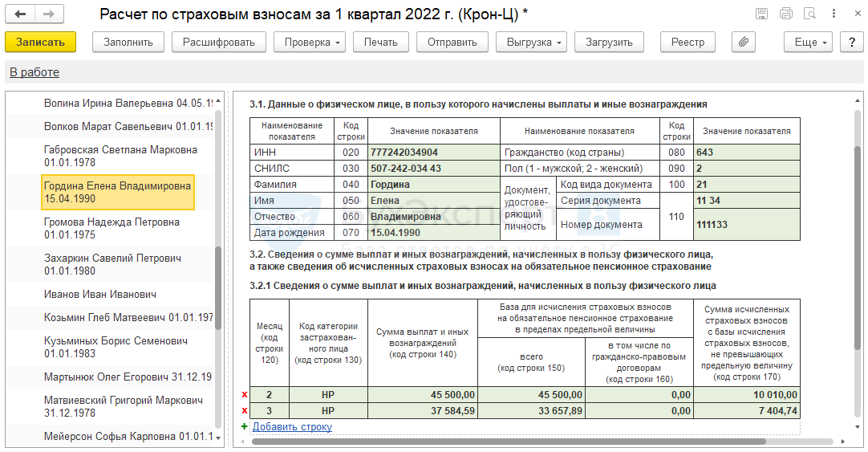Image resolution: width=868 pixels, height=452 pixels.
Task: Select Козьмин Глеб Матвеевич in list
Action: pyautogui.click(x=128, y=317)
